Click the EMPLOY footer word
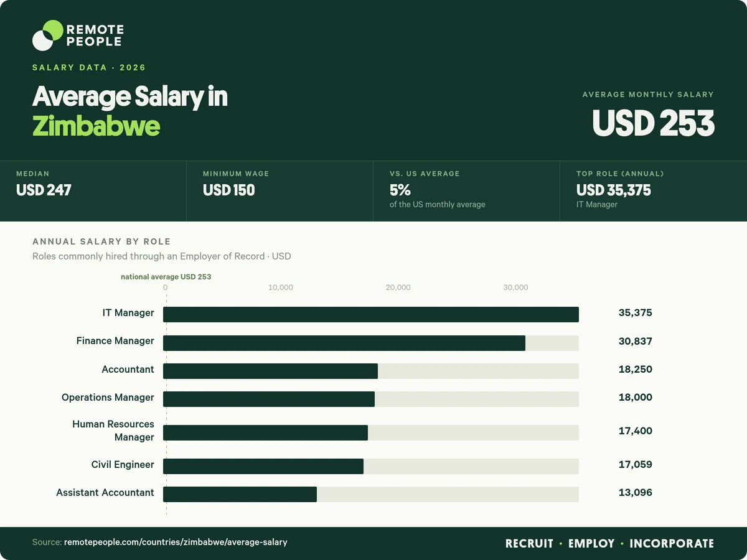Image resolution: width=747 pixels, height=560 pixels. (x=591, y=543)
